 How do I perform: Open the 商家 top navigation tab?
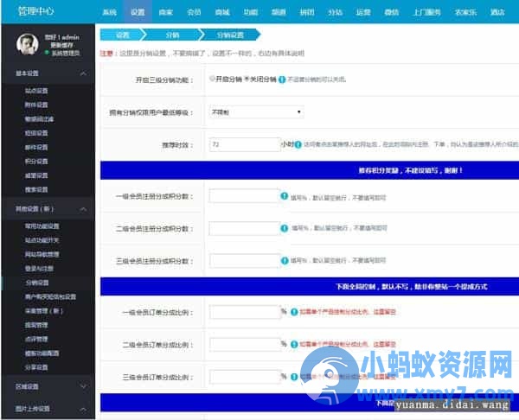point(166,12)
